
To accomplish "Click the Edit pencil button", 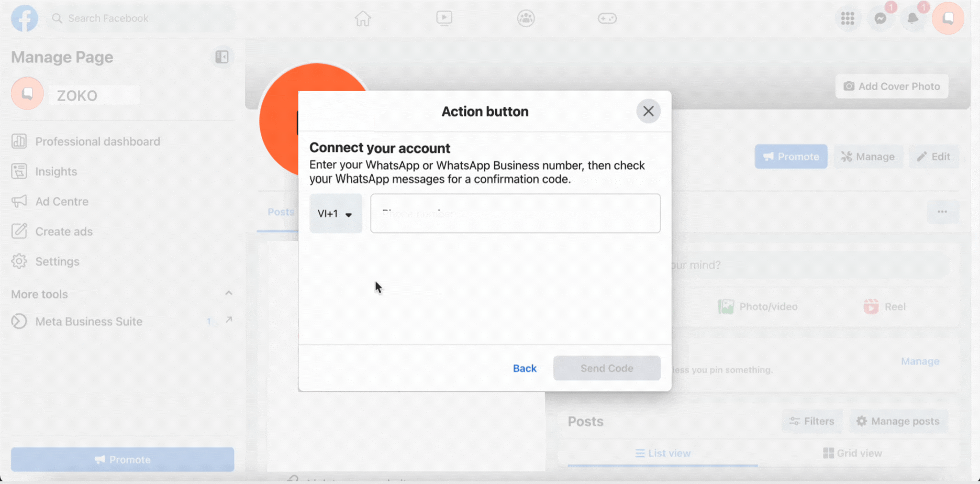I will [933, 157].
